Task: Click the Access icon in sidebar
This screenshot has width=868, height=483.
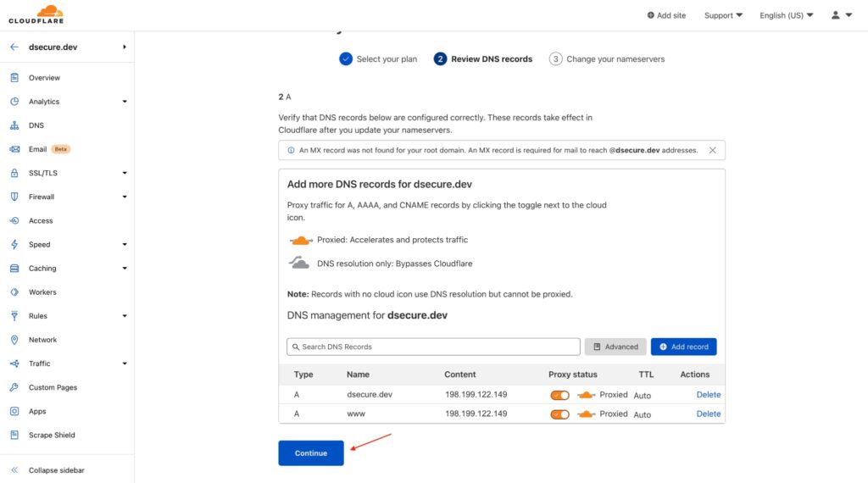Action: click(14, 220)
